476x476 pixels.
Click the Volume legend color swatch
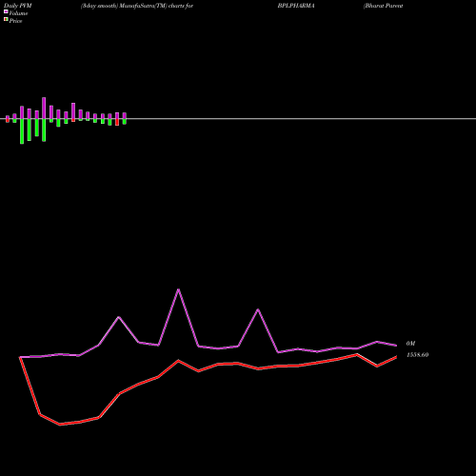pyautogui.click(x=6, y=11)
